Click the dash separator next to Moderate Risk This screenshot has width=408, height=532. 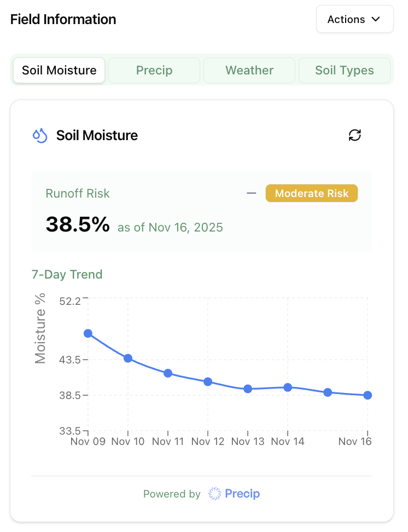pos(251,193)
